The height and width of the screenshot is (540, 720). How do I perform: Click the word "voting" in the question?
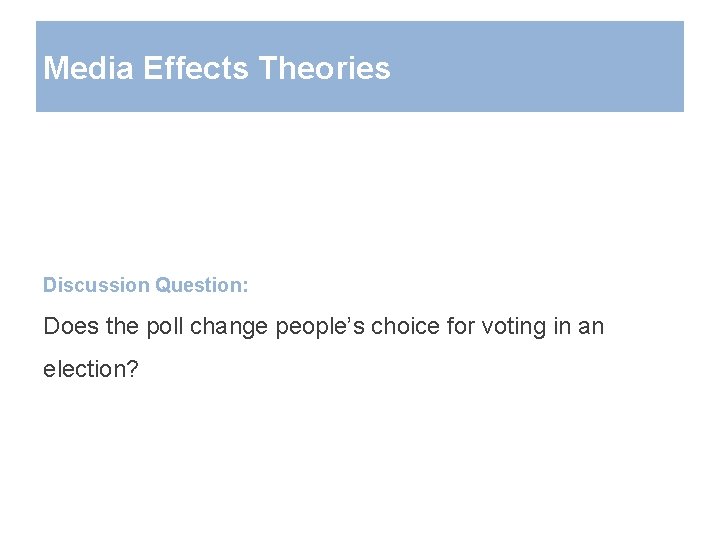510,326
